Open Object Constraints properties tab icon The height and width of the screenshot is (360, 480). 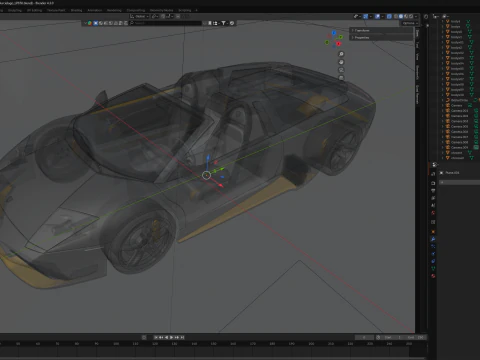433,261
